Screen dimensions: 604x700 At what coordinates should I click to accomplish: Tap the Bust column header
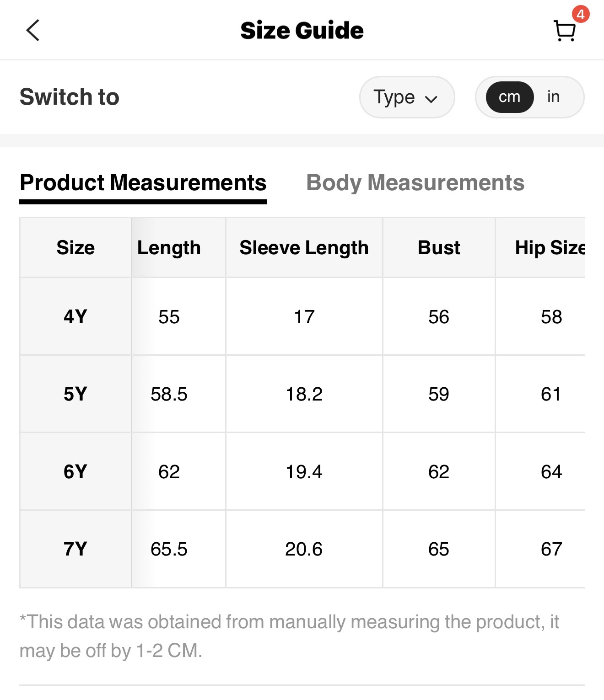pos(439,248)
